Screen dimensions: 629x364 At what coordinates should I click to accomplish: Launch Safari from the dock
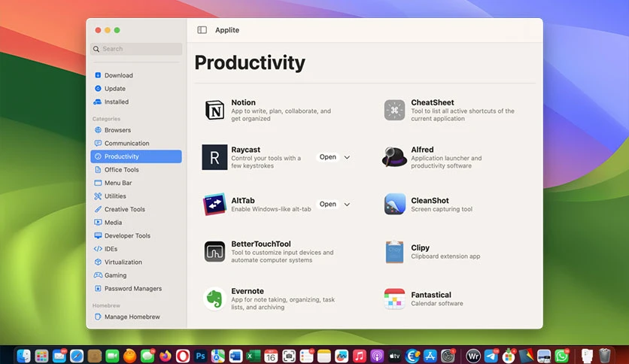(77, 356)
